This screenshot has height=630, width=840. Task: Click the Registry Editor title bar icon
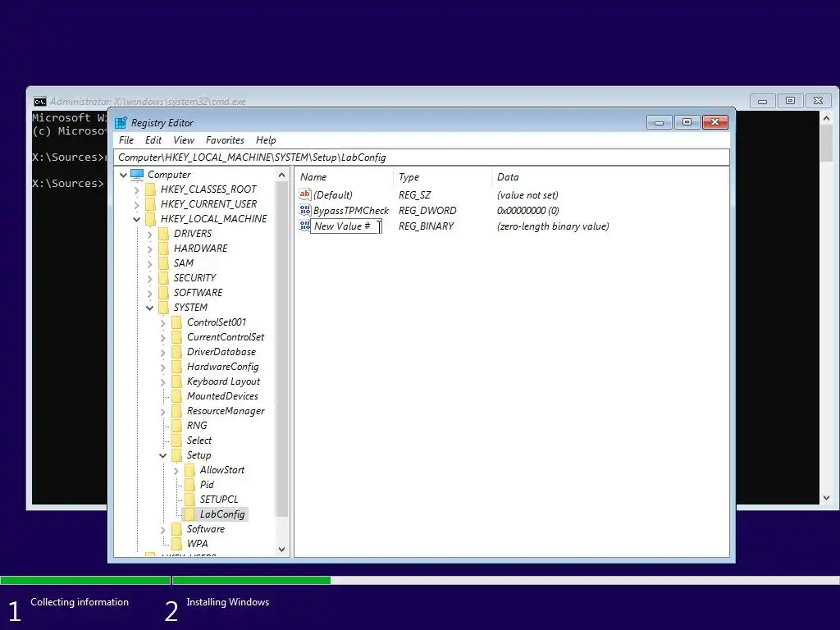click(121, 123)
